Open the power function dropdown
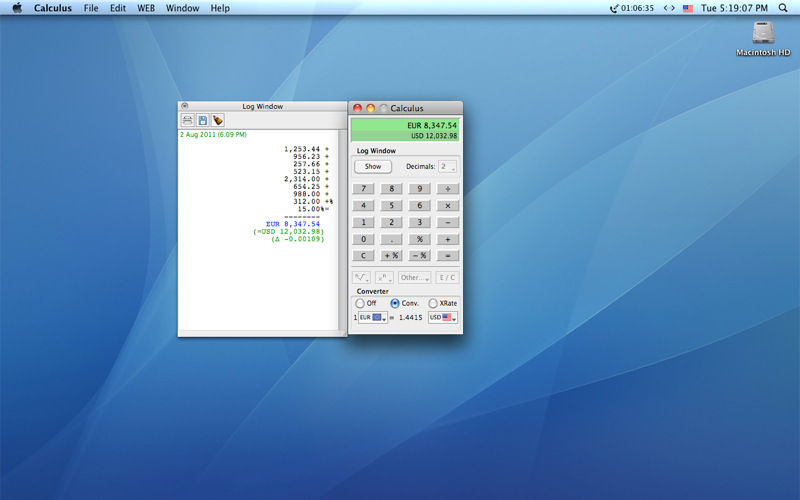This screenshot has height=500, width=800. [x=384, y=278]
